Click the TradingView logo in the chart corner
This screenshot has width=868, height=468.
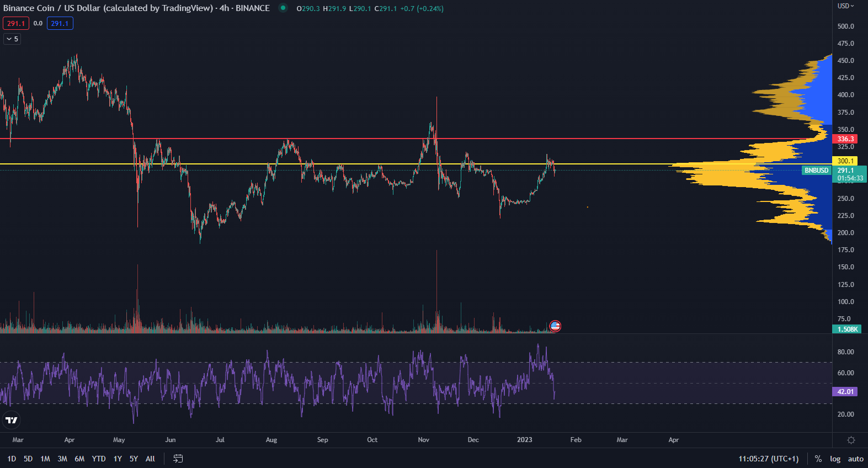pos(12,420)
